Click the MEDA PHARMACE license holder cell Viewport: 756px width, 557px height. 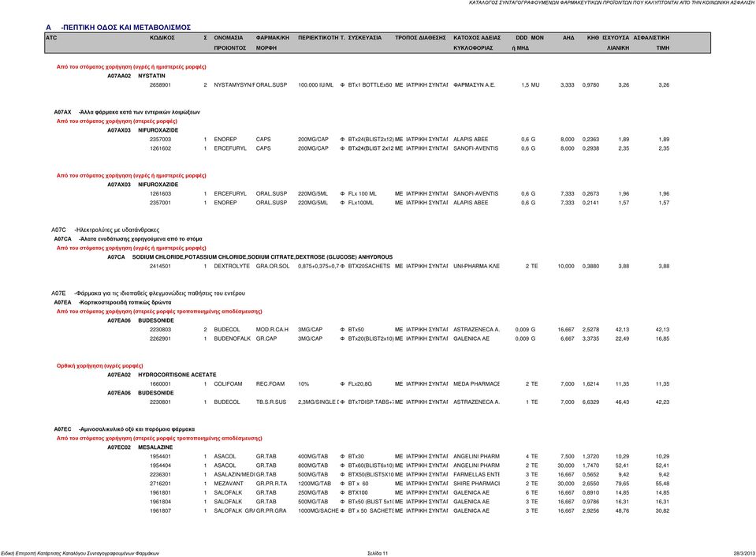476,384
